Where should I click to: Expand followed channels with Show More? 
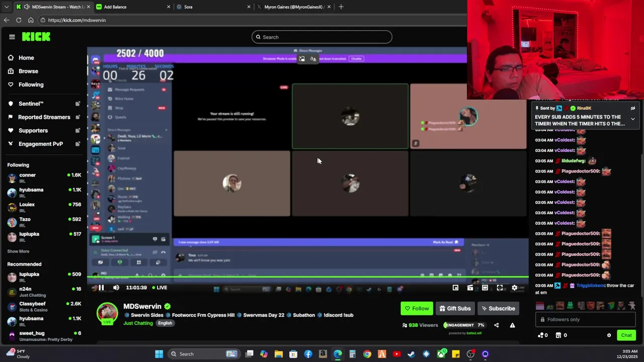(18, 251)
